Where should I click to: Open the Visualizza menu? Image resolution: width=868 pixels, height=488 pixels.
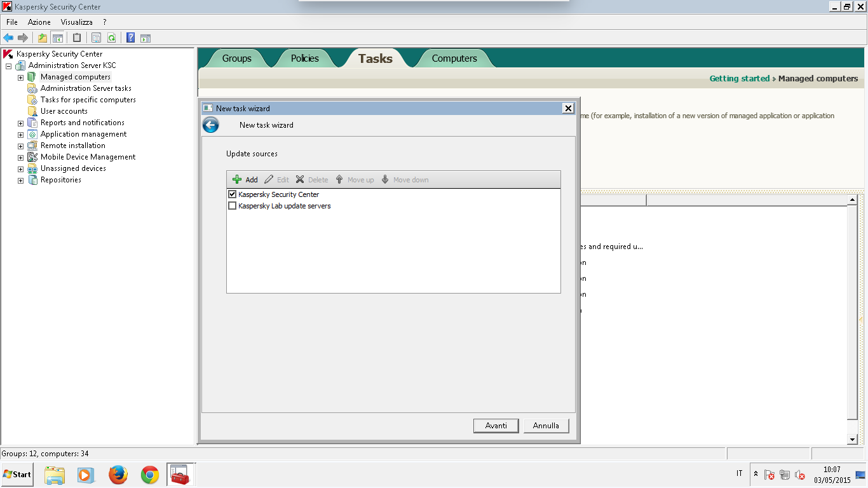click(77, 22)
